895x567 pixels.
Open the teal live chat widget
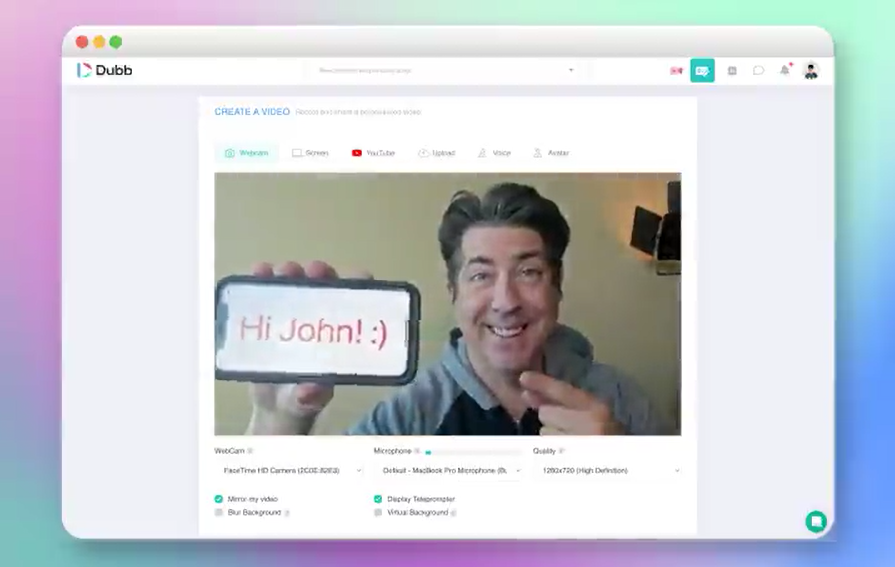pos(816,521)
